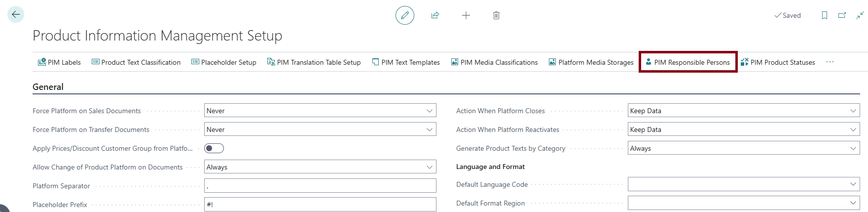Screen dimensions: 868x212
Task: Open PIM Labels action
Action: [59, 62]
